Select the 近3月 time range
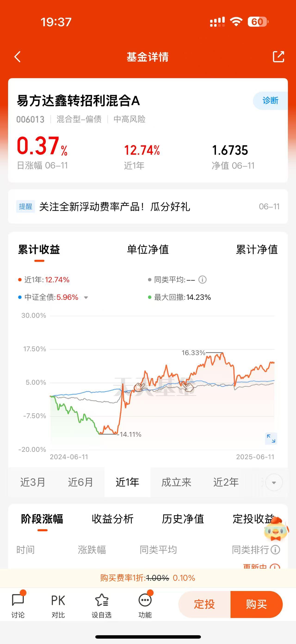This screenshot has width=296, height=644. (33, 482)
